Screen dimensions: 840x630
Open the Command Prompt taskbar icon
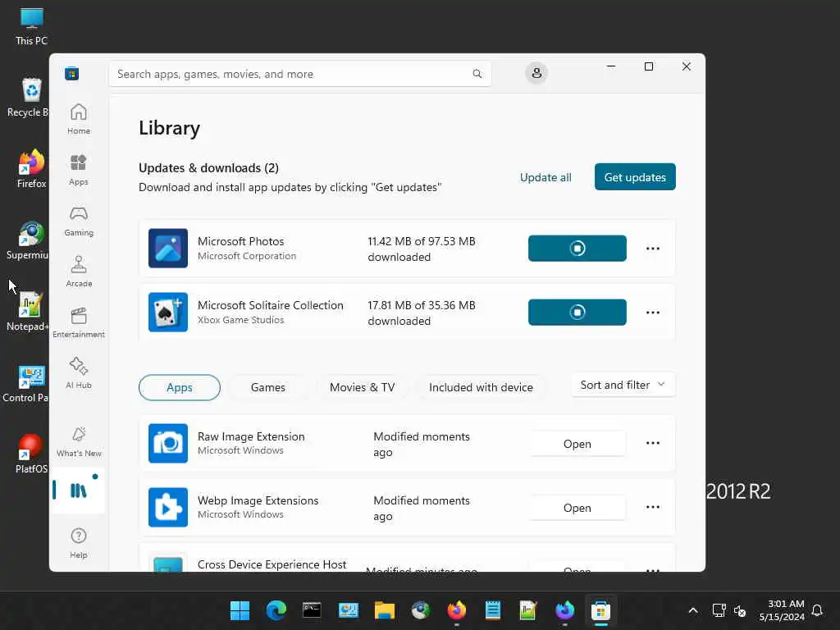coord(312,610)
